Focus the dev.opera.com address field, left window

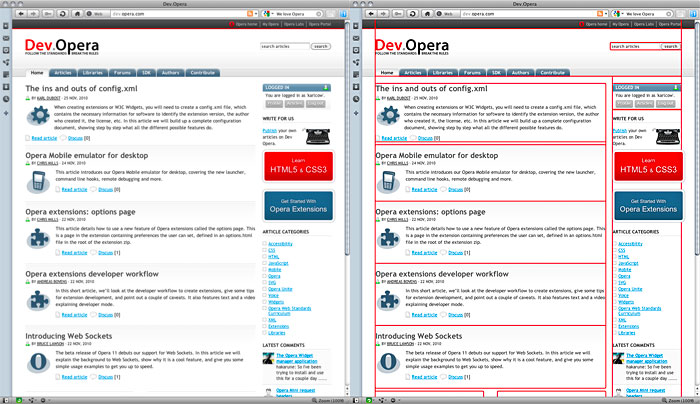(x=178, y=14)
